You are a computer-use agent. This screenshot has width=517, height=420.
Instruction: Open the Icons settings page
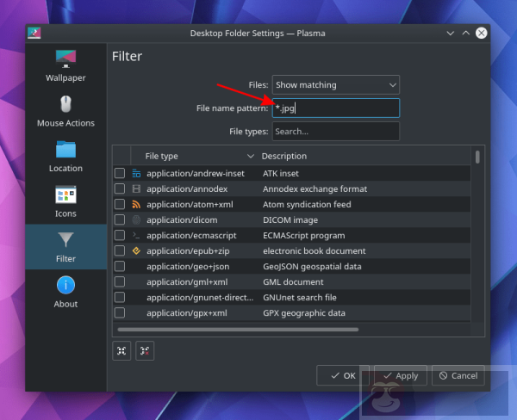click(65, 201)
